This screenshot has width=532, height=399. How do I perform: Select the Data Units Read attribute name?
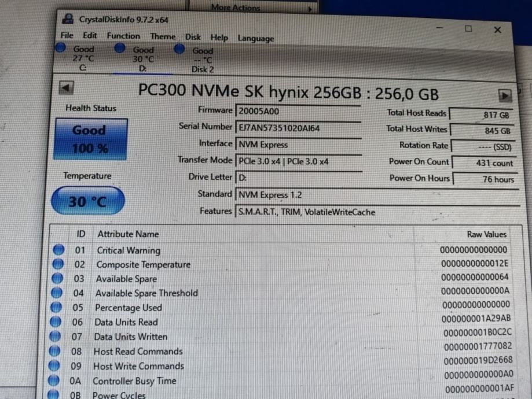(126, 322)
